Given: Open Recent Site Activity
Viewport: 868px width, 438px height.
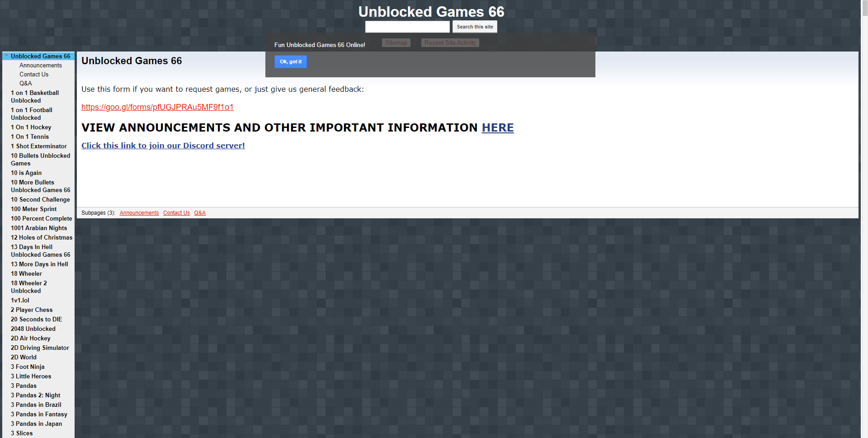Looking at the screenshot, I should [x=450, y=43].
